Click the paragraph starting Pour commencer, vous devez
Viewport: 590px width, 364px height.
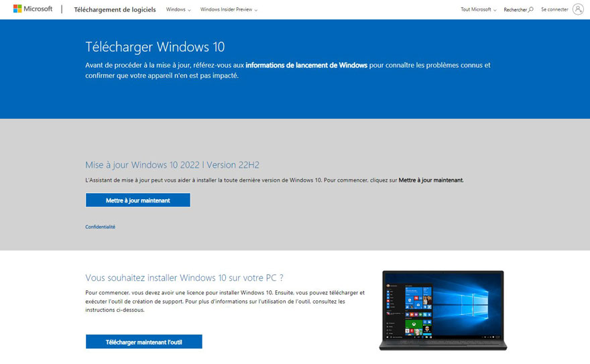[225, 301]
